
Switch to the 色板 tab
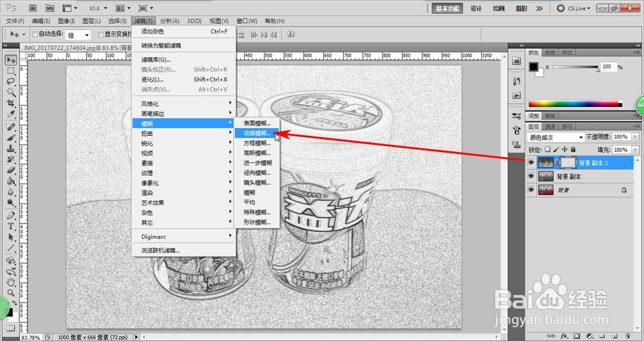[551, 53]
